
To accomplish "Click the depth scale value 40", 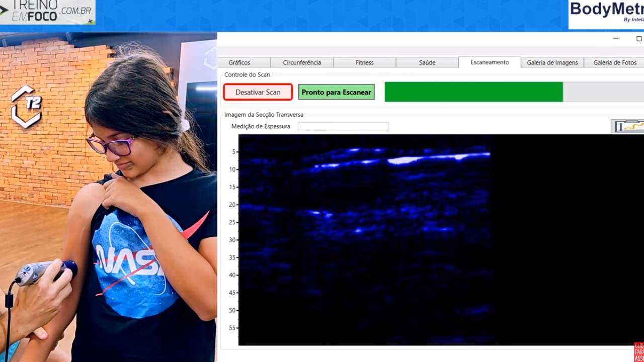I will pyautogui.click(x=233, y=275).
